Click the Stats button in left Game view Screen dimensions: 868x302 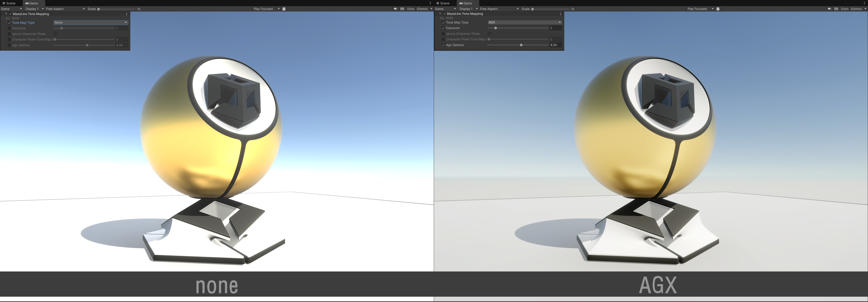click(x=410, y=9)
